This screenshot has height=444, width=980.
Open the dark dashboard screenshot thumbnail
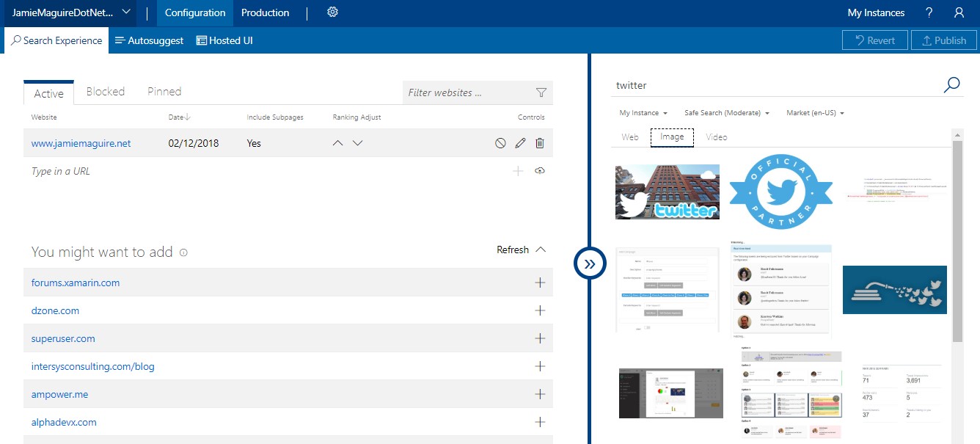click(x=671, y=393)
